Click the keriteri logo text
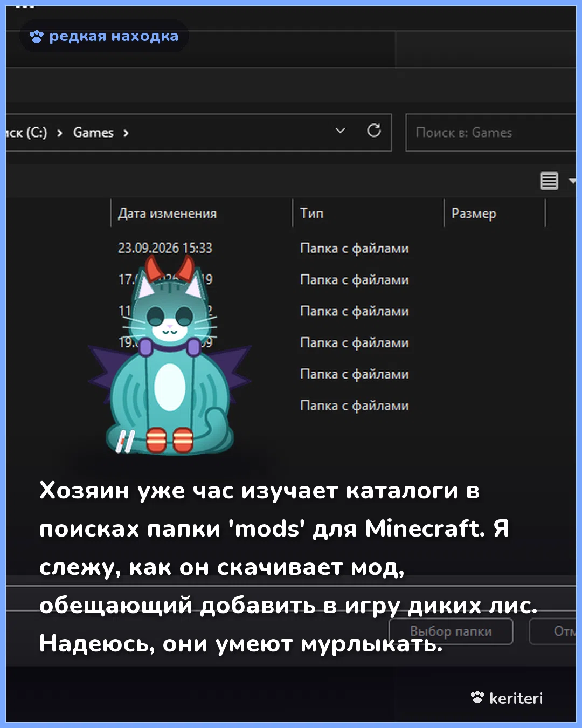Viewport: 582px width, 728px height. point(516,698)
